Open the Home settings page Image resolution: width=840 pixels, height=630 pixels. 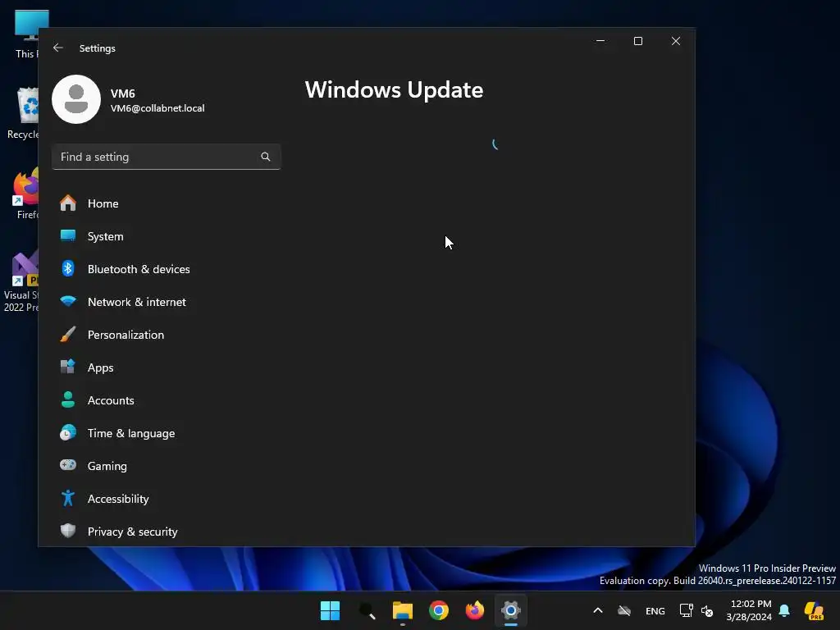(166, 203)
